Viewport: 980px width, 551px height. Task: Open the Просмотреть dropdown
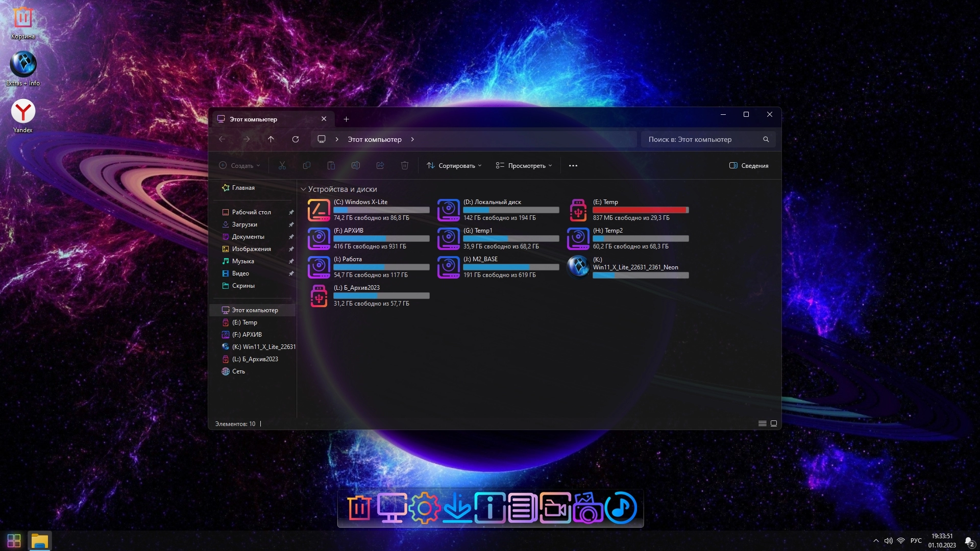pyautogui.click(x=524, y=166)
